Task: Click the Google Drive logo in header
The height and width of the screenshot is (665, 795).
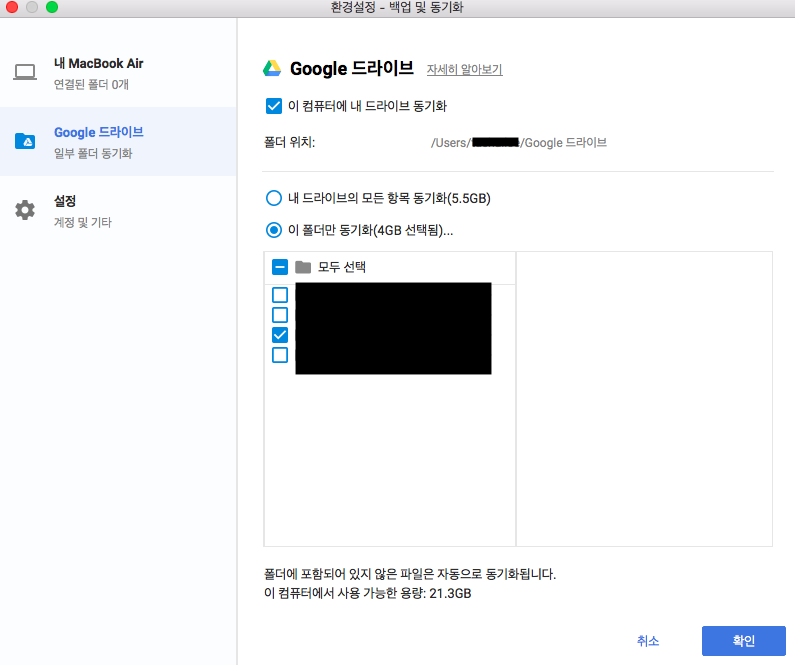Action: point(272,68)
